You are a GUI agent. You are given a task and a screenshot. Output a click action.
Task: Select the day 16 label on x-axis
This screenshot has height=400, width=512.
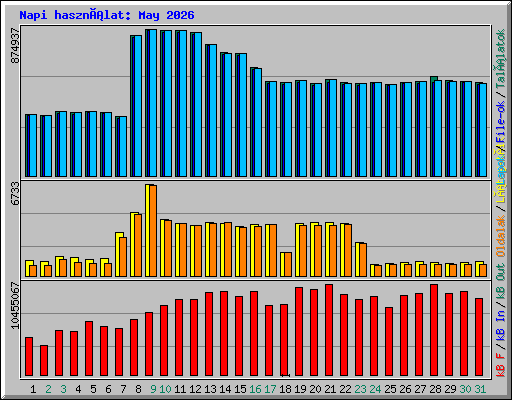tap(255, 389)
